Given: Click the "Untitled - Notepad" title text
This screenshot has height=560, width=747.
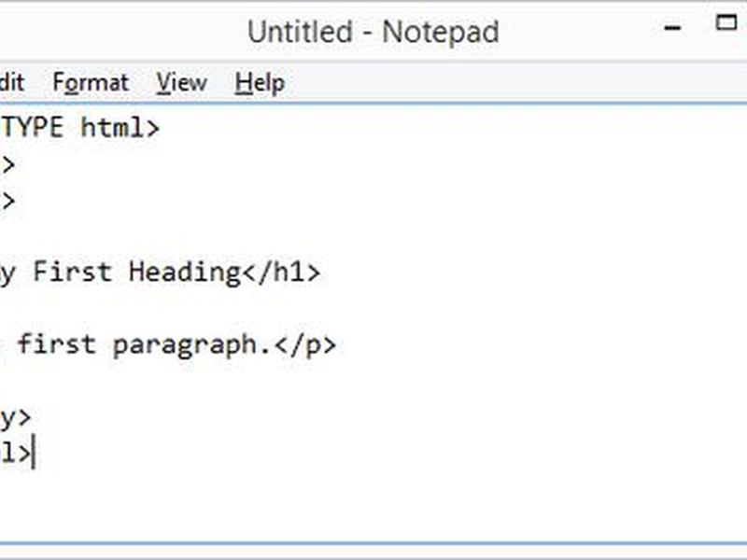Looking at the screenshot, I should [373, 32].
